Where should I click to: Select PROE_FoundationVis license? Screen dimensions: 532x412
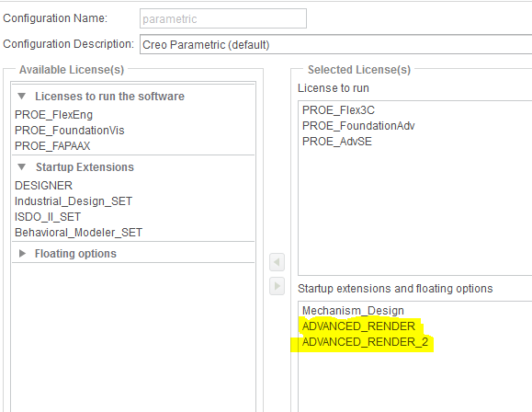point(70,131)
